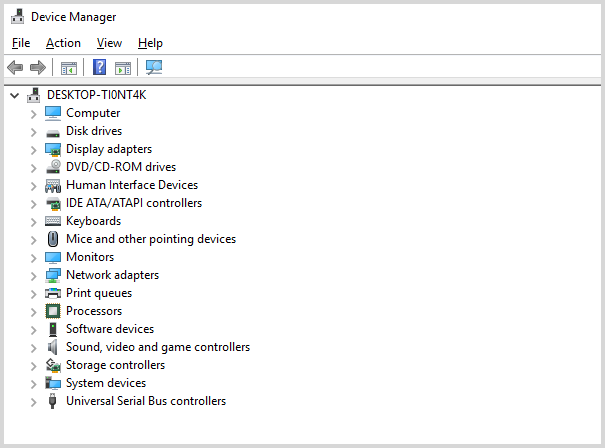Collapse the DESKTOP-TI0NT4K root node
The height and width of the screenshot is (448, 605).
pyautogui.click(x=15, y=95)
